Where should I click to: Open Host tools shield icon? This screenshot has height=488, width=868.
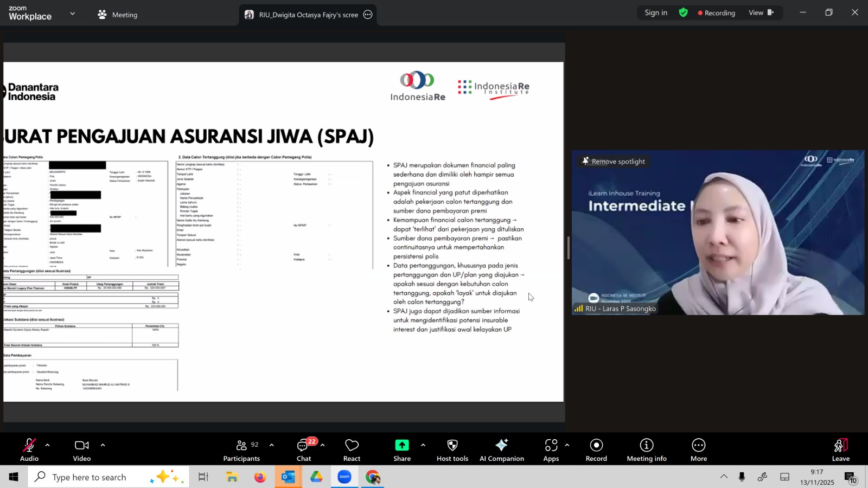tap(452, 450)
